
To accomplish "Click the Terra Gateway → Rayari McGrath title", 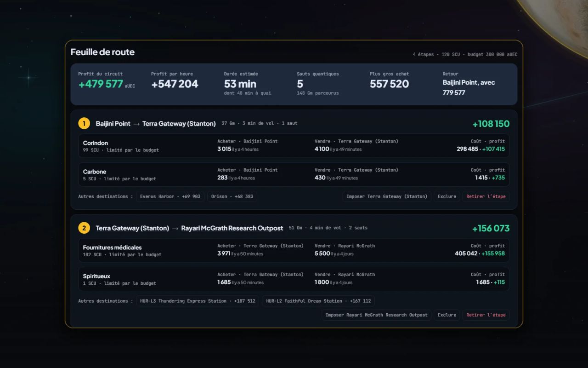I will point(189,228).
